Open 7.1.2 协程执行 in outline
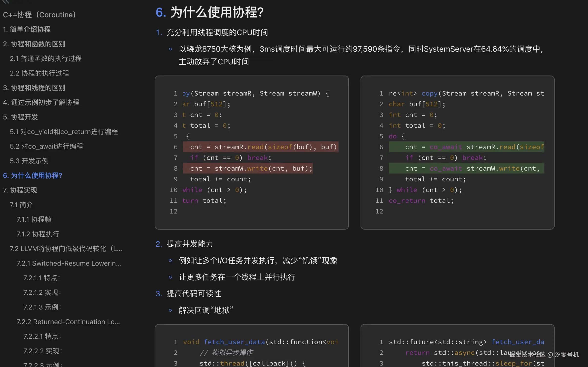588x367 pixels. coord(38,234)
